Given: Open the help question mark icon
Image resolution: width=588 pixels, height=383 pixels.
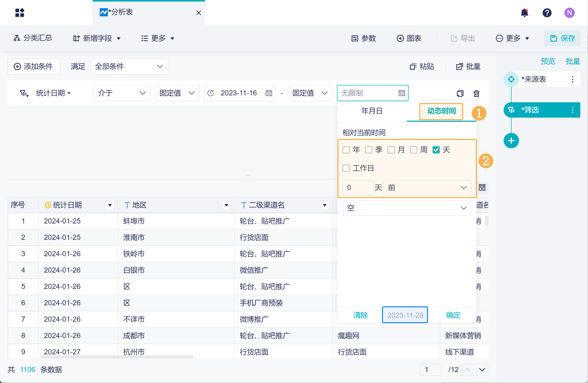Looking at the screenshot, I should pyautogui.click(x=547, y=13).
